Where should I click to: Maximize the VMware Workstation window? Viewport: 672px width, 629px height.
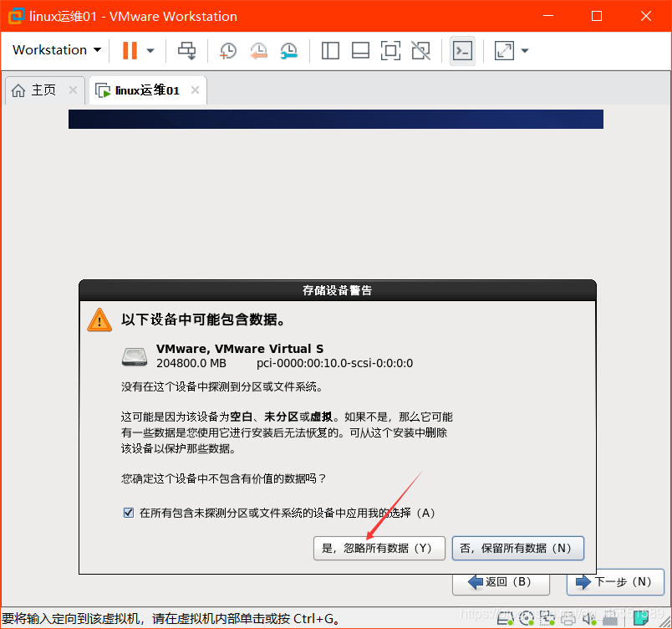coord(597,16)
